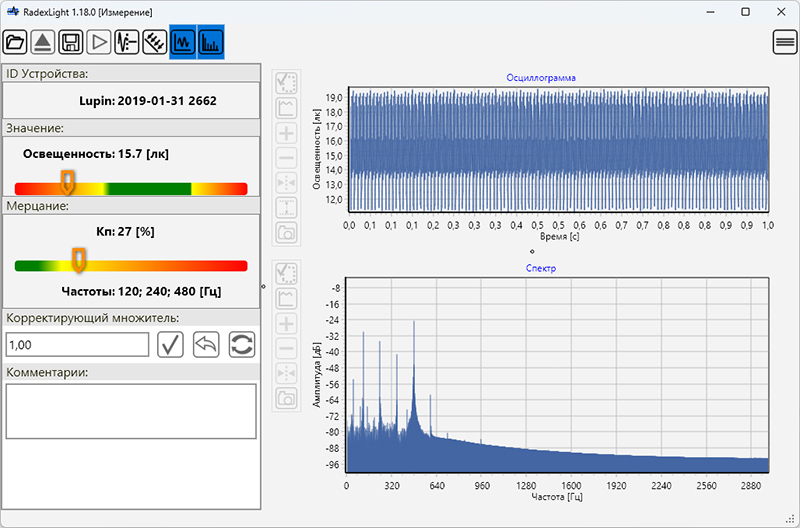Start measurement with the play icon

tap(99, 42)
